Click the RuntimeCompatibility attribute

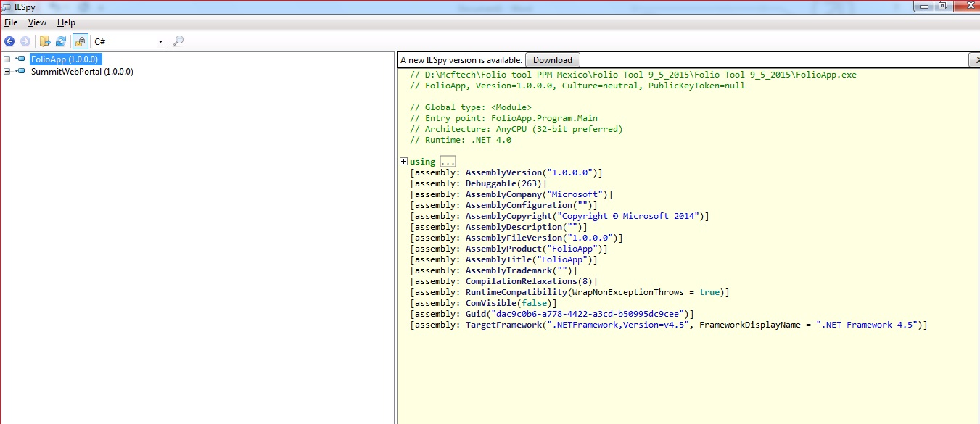tap(516, 292)
